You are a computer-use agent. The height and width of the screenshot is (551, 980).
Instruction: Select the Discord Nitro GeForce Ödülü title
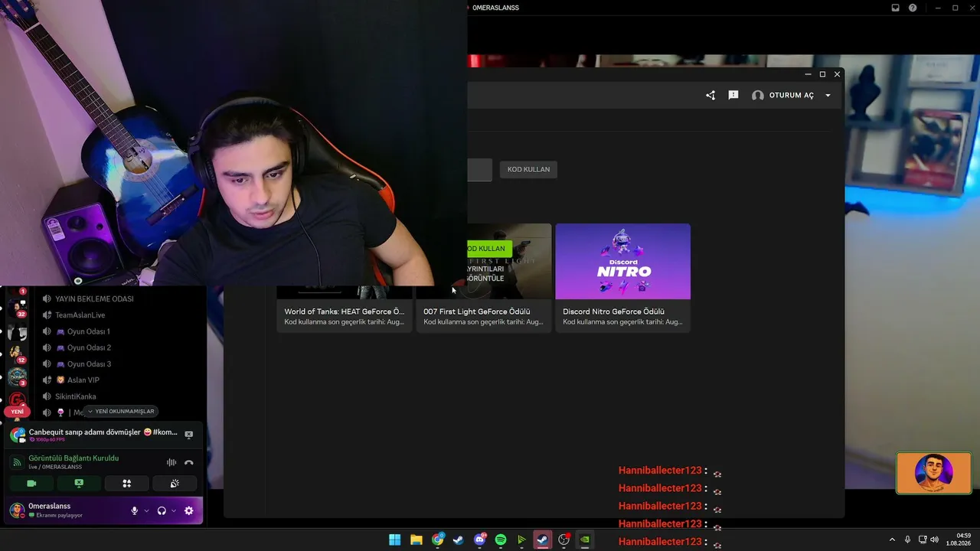point(613,311)
